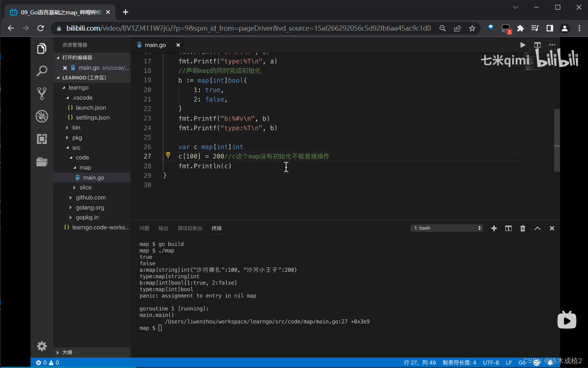This screenshot has width=588, height=368.
Task: Maximize the terminal panel with up chevron
Action: pos(537,228)
